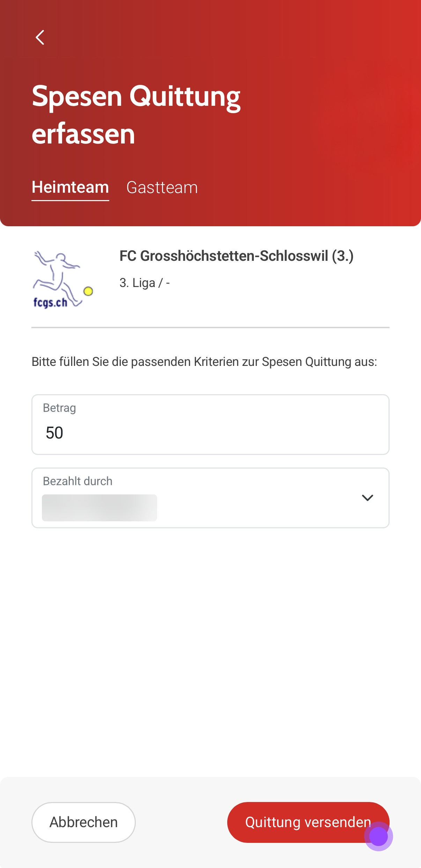Screen dimensions: 421x868
Task: Click the "Spesen Quittung erfassen" heading
Action: pyautogui.click(x=136, y=115)
